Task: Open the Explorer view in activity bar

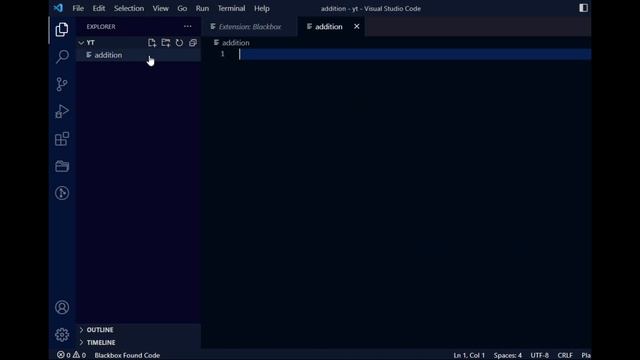Action: pyautogui.click(x=62, y=29)
